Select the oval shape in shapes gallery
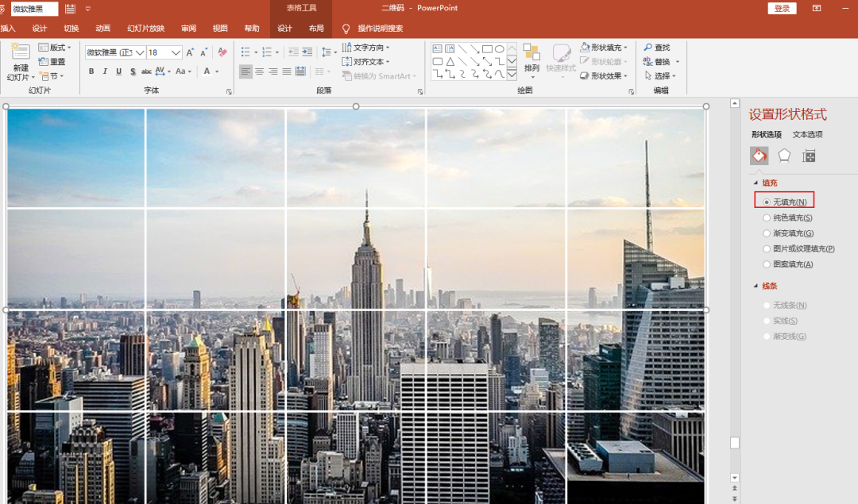858x504 pixels. [499, 48]
